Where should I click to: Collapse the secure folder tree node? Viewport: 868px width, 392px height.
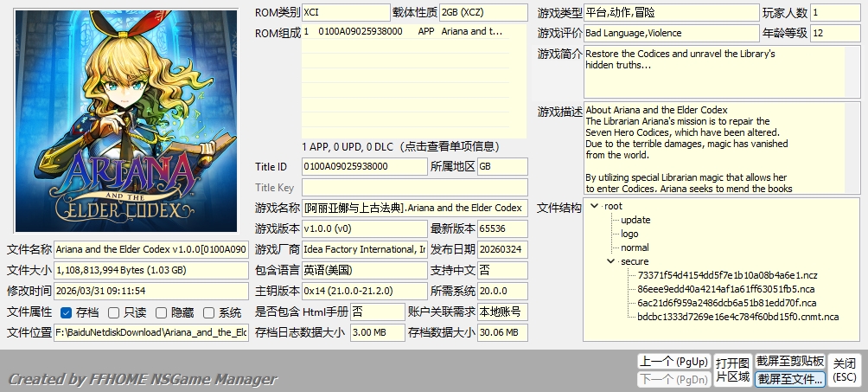pyautogui.click(x=611, y=261)
